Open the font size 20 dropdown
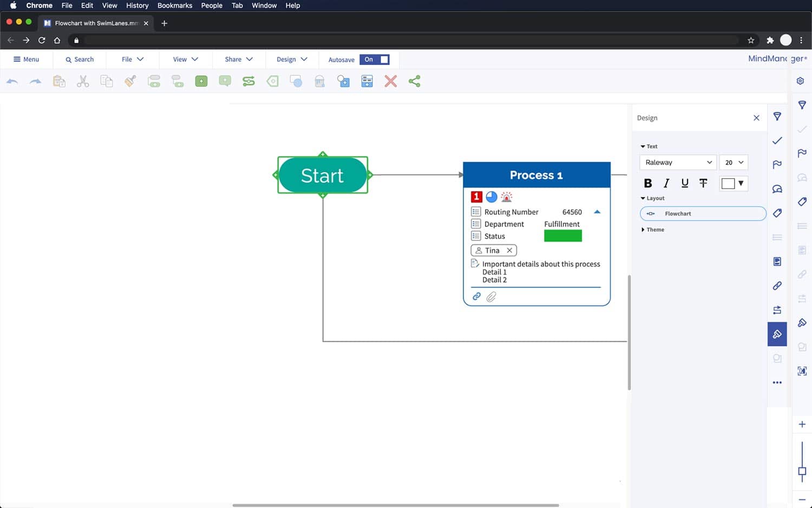812x508 pixels. 734,162
